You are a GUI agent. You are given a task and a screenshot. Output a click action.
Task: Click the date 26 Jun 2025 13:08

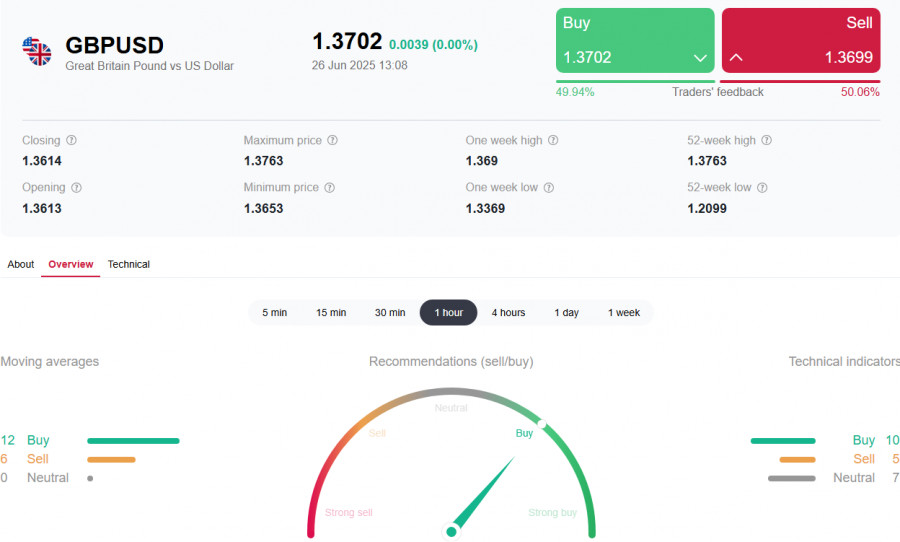pos(359,65)
